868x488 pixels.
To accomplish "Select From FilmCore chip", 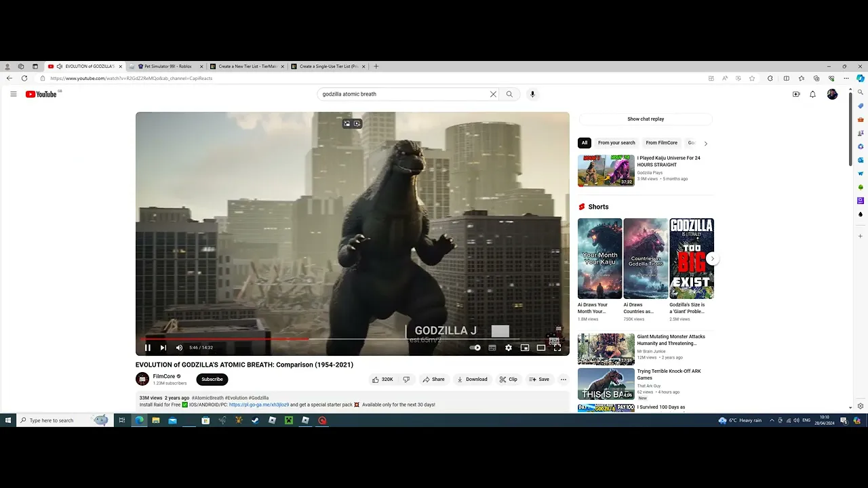I will [662, 143].
